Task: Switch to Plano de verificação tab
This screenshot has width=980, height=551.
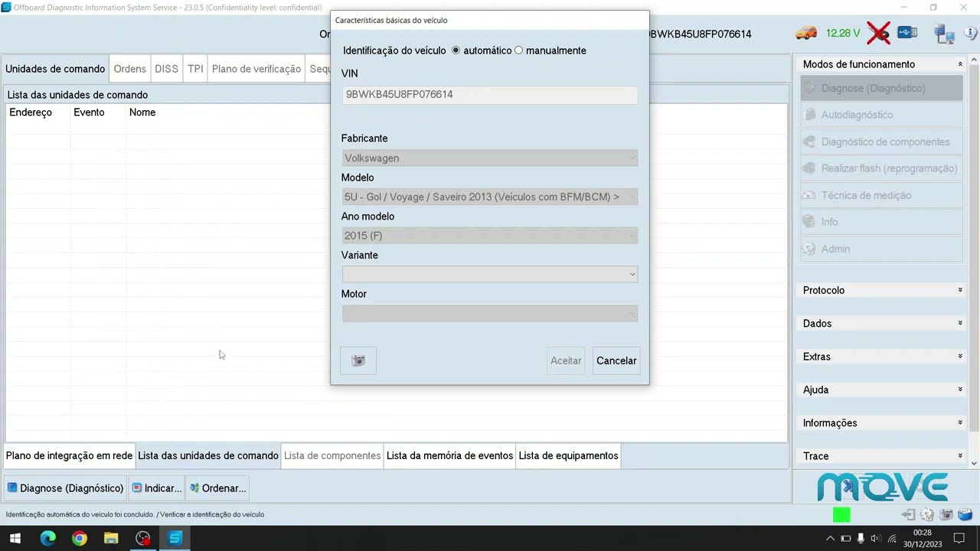Action: pos(256,69)
